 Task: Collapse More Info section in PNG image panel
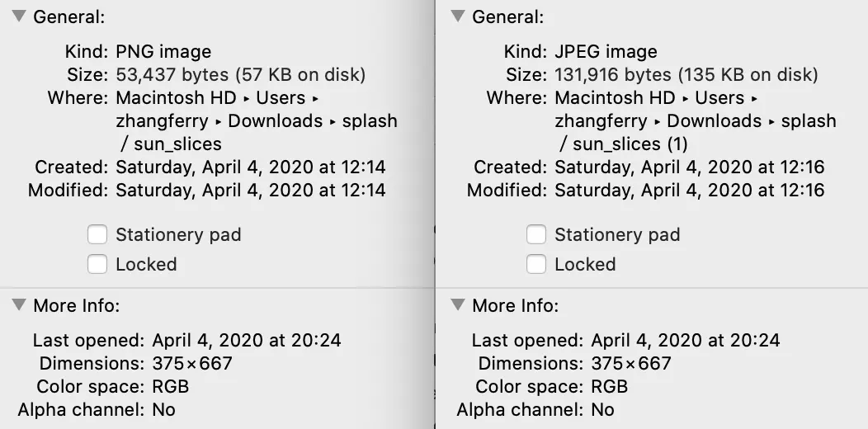(19, 306)
